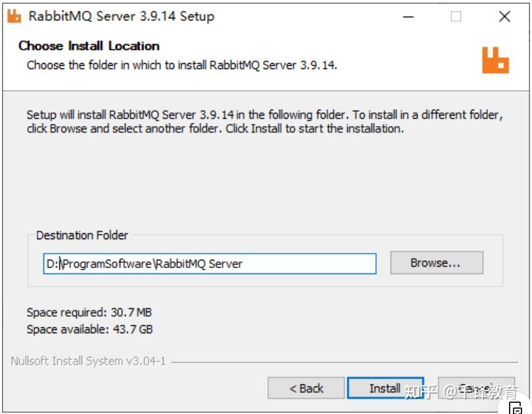The image size is (532, 414).
Task: Click the greyed-out maximize window button
Action: click(x=456, y=17)
